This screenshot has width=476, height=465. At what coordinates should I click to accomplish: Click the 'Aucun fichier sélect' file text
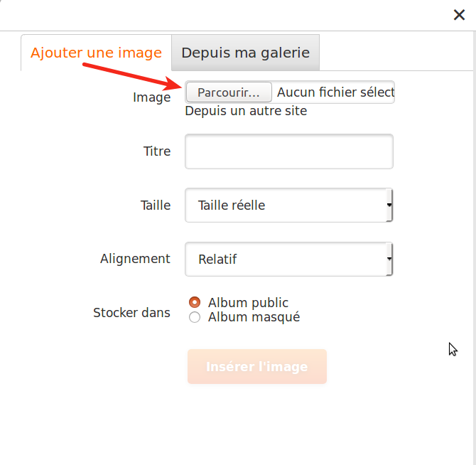[x=335, y=92]
